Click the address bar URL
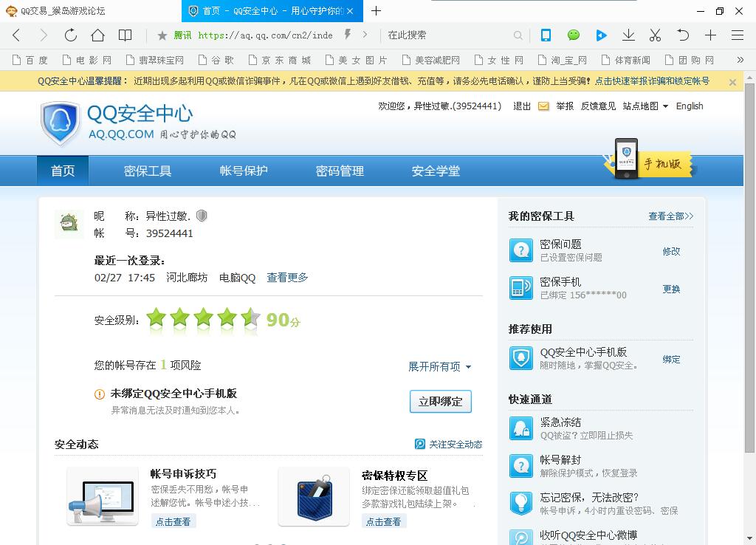This screenshot has height=545, width=756. tap(265, 35)
